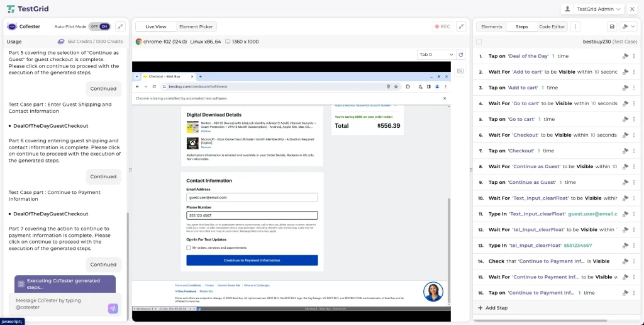Refresh the browser tab list

(x=461, y=55)
